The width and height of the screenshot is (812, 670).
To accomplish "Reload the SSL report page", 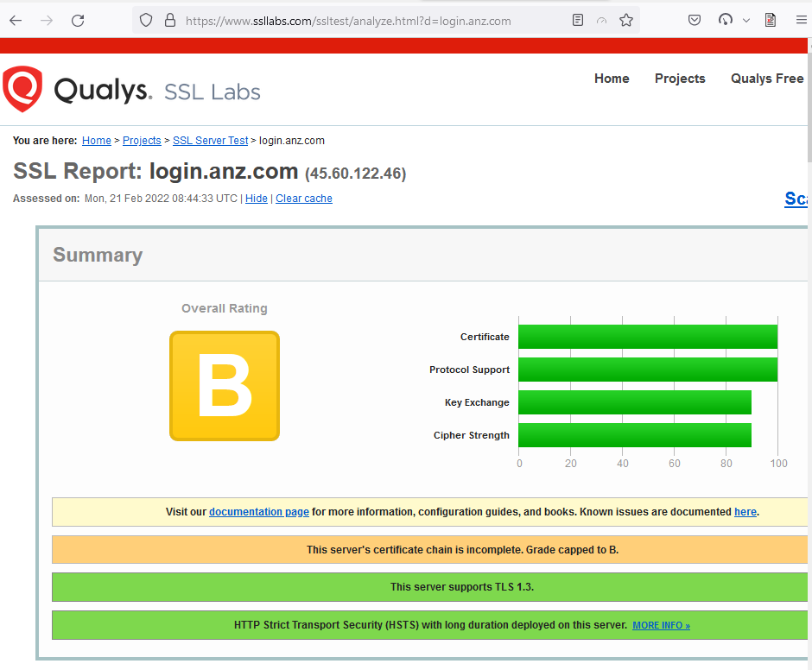I will (x=79, y=20).
